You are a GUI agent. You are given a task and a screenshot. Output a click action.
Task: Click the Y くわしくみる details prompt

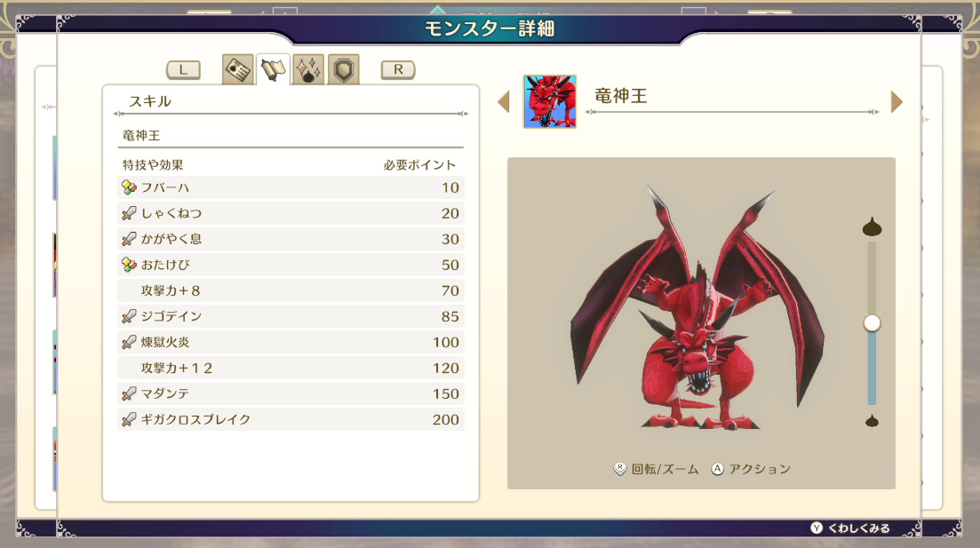click(x=850, y=528)
